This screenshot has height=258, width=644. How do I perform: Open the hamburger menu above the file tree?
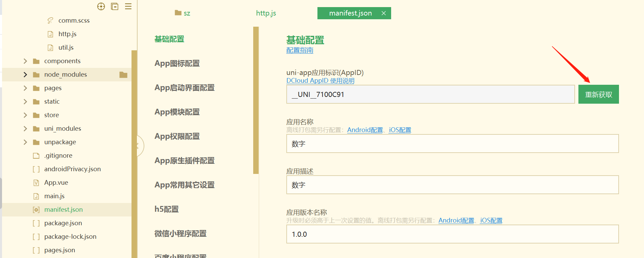click(128, 6)
